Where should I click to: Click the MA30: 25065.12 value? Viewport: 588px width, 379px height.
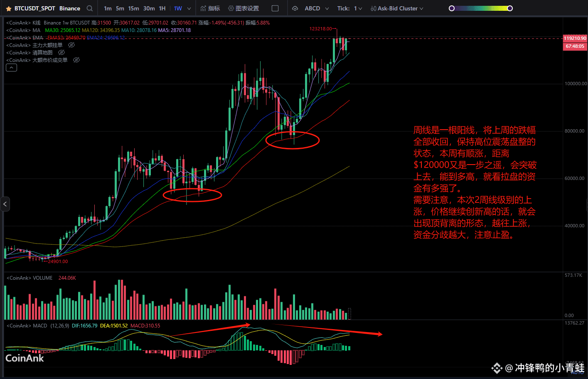click(62, 30)
